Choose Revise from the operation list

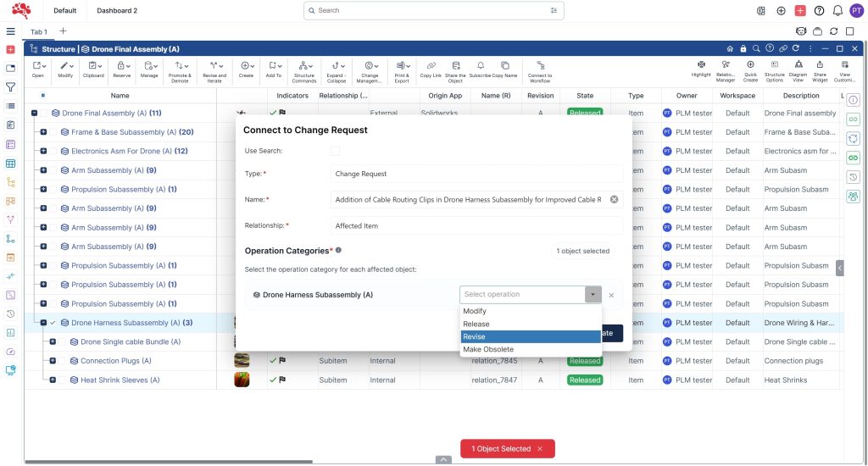pyautogui.click(x=531, y=336)
